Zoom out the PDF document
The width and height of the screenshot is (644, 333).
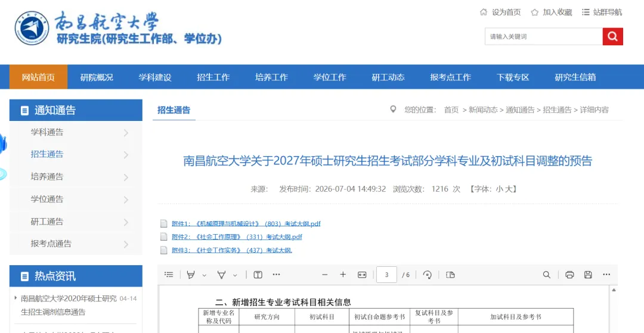tap(325, 275)
